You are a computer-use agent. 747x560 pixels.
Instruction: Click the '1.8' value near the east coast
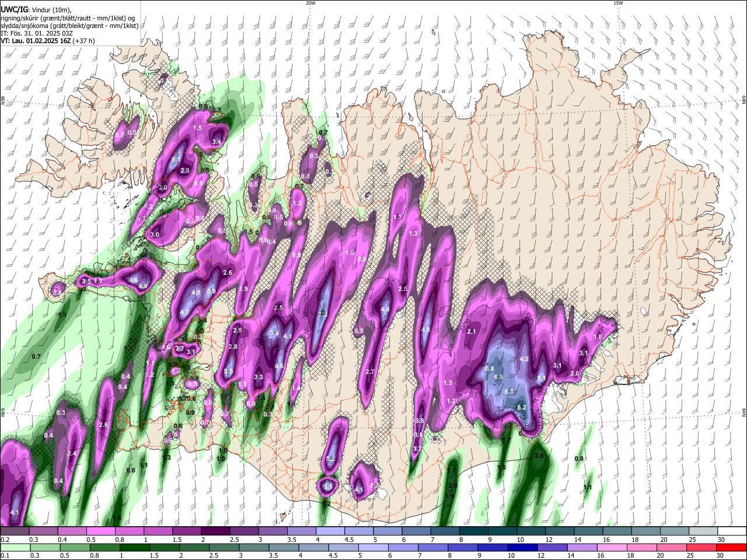pos(598,337)
